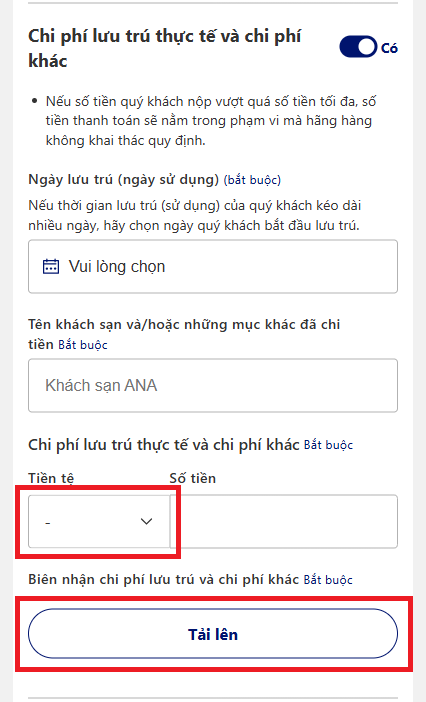
Task: Click the Số tiền amount input box
Action: (284, 522)
